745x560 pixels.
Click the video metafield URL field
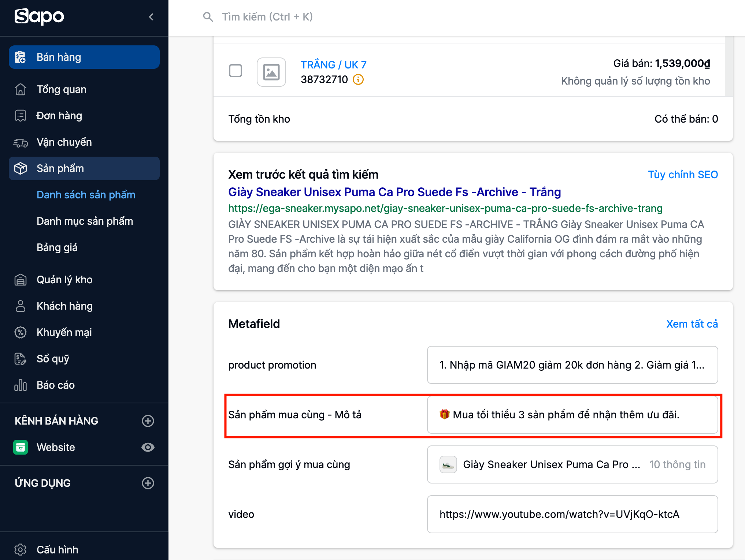(x=572, y=514)
